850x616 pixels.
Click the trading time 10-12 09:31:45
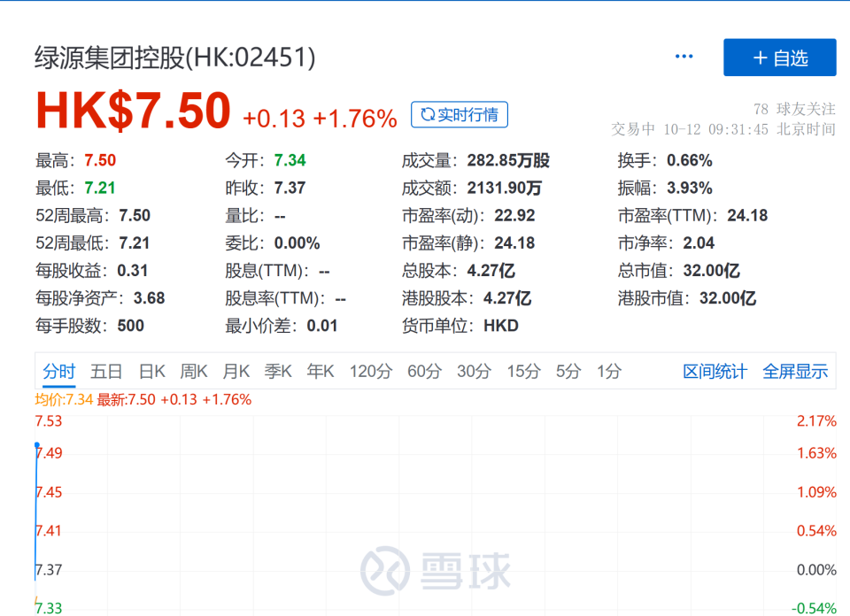tap(715, 129)
